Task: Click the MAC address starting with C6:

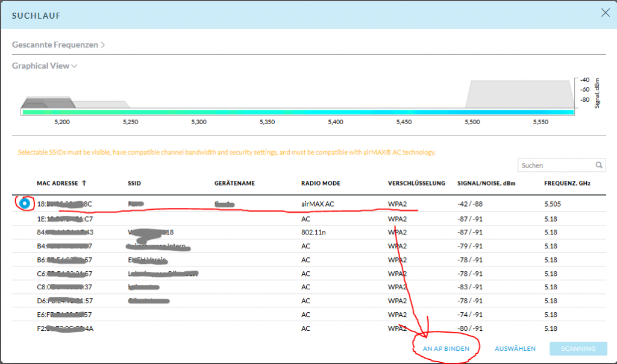Action: pyautogui.click(x=64, y=274)
